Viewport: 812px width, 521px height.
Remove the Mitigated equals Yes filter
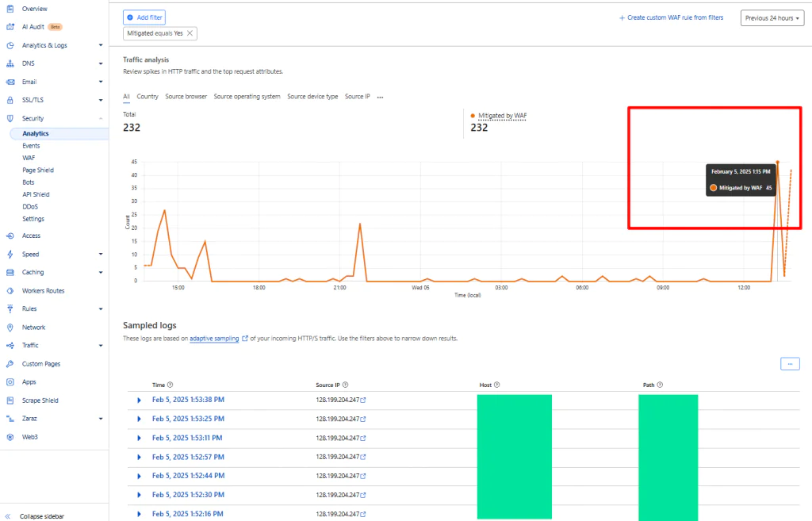190,33
